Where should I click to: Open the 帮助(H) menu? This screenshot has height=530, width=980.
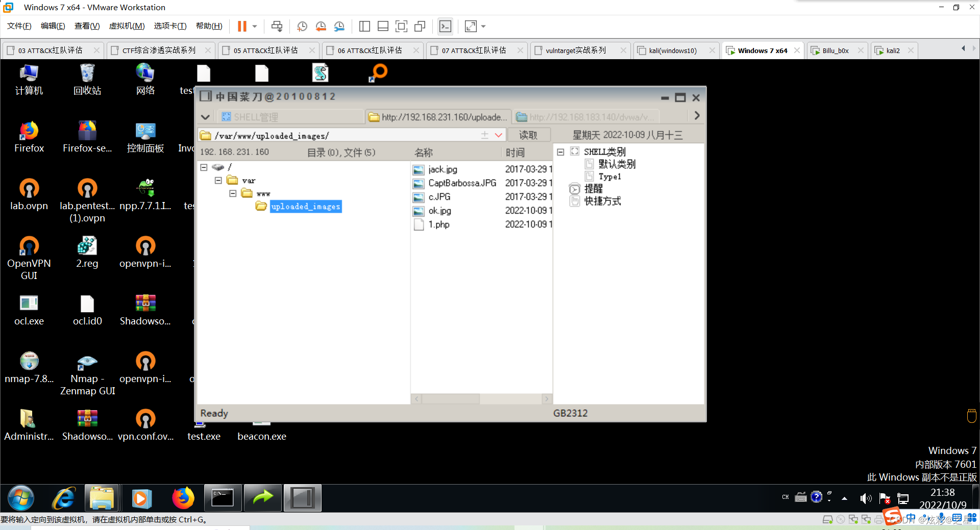click(209, 26)
